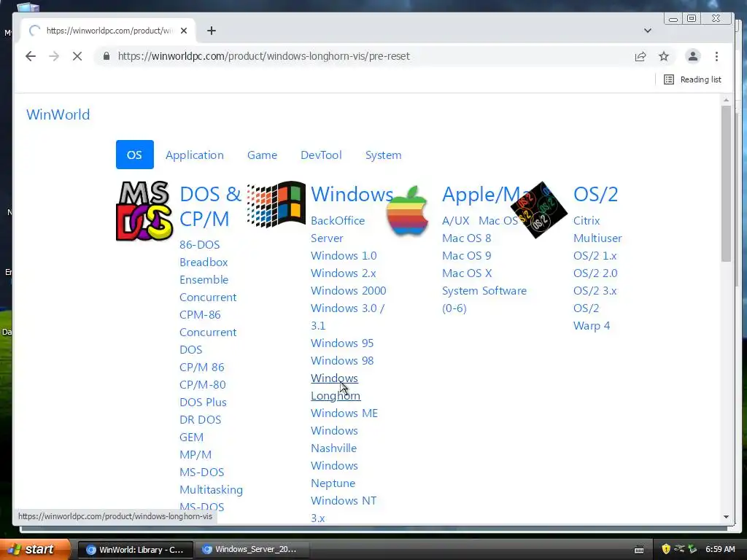Share this page icon
Screen dimensions: 747x560
coord(640,56)
